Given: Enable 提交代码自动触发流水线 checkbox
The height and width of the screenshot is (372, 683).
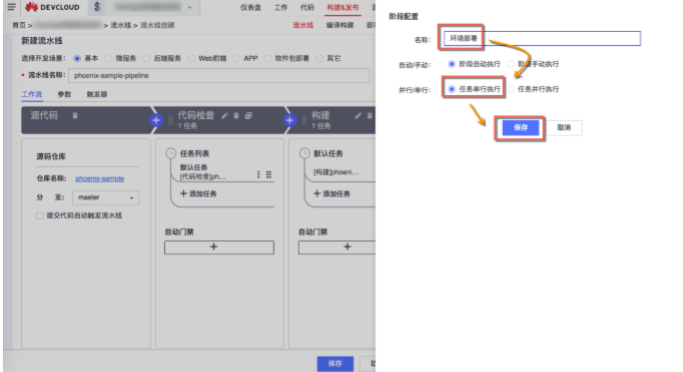Looking at the screenshot, I should pyautogui.click(x=40, y=216).
